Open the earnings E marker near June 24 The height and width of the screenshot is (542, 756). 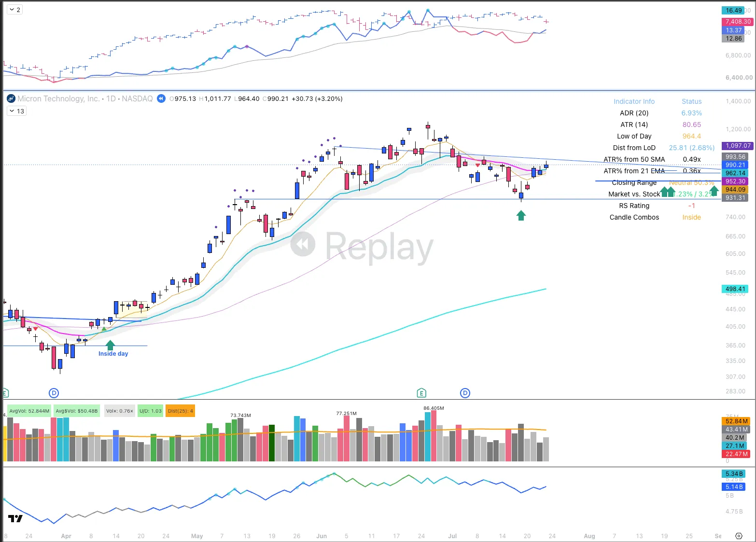(421, 393)
